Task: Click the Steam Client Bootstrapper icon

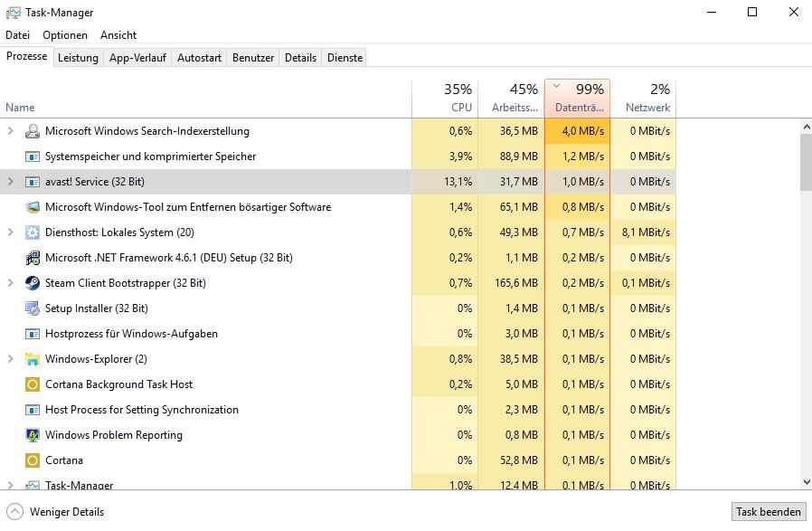Action: (x=33, y=283)
